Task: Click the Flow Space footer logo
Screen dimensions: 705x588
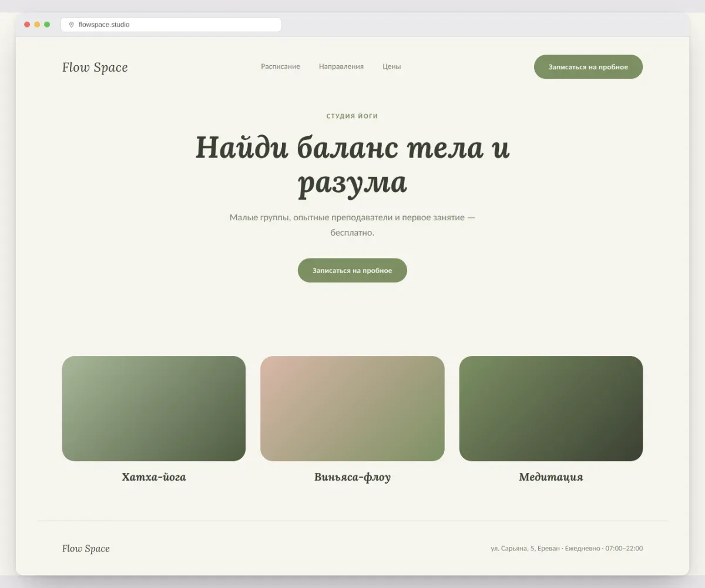Action: tap(86, 549)
